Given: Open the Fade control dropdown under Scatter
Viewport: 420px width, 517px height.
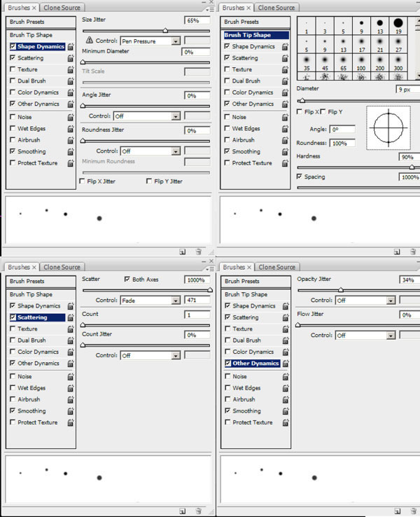Looking at the screenshot, I should [x=175, y=301].
